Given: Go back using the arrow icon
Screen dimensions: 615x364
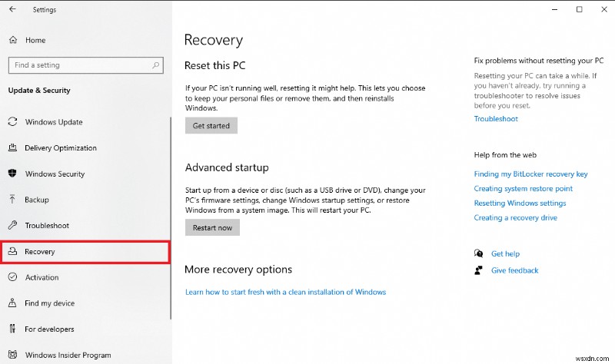Looking at the screenshot, I should click(x=12, y=9).
